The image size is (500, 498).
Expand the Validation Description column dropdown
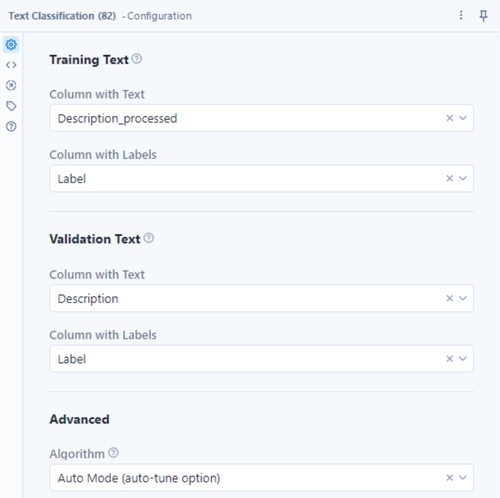pos(463,298)
